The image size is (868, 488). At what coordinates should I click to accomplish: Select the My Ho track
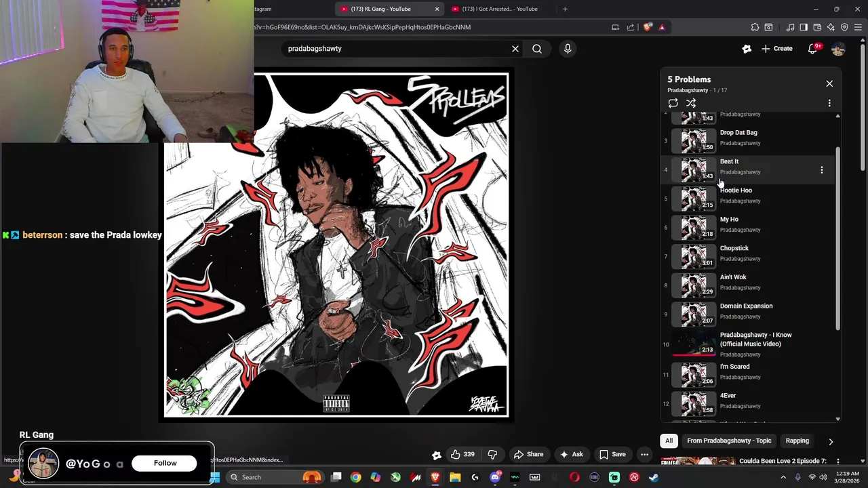746,228
